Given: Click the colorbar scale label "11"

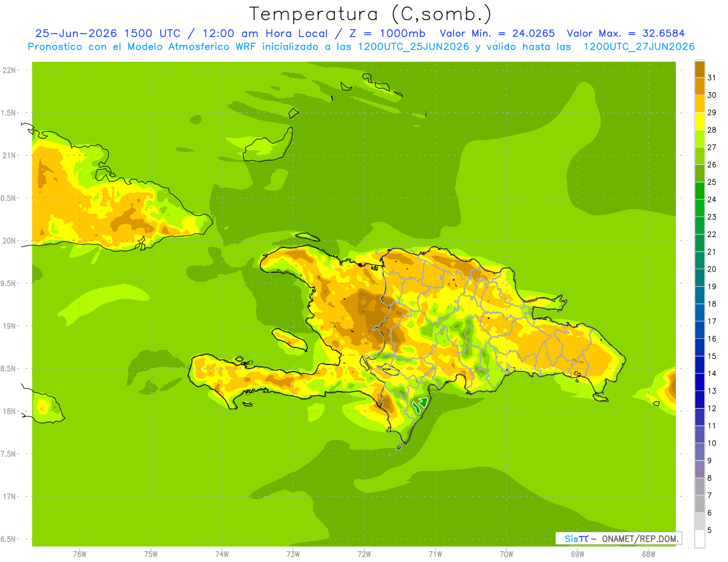Looking at the screenshot, I should pos(713,426).
